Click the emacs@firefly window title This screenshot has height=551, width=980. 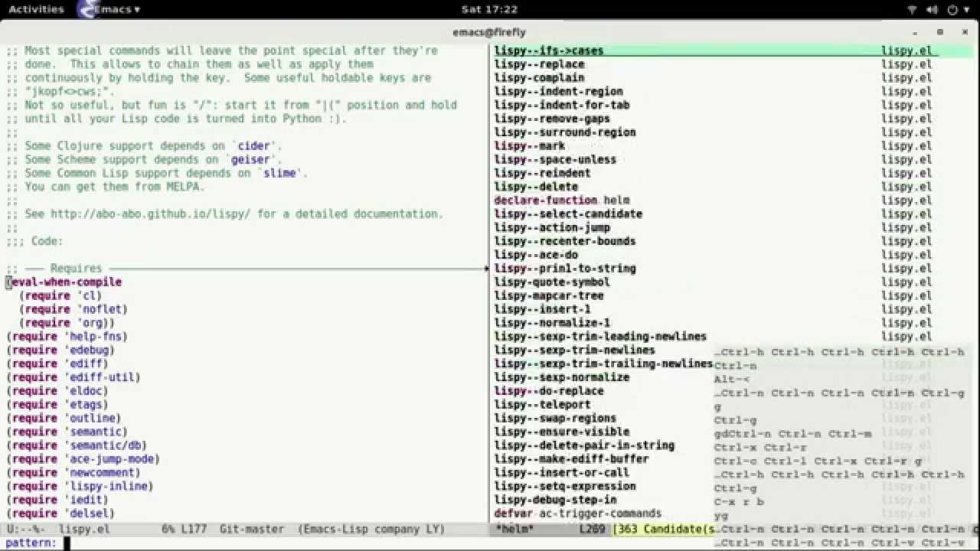tap(489, 32)
